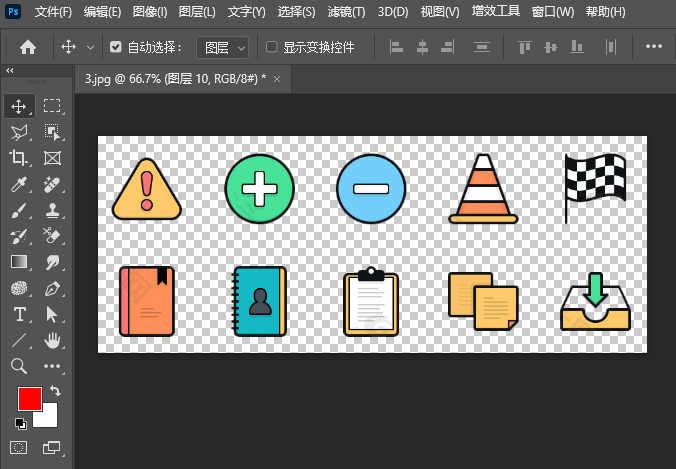The image size is (676, 469).
Task: Align left edges of layers
Action: pos(396,47)
